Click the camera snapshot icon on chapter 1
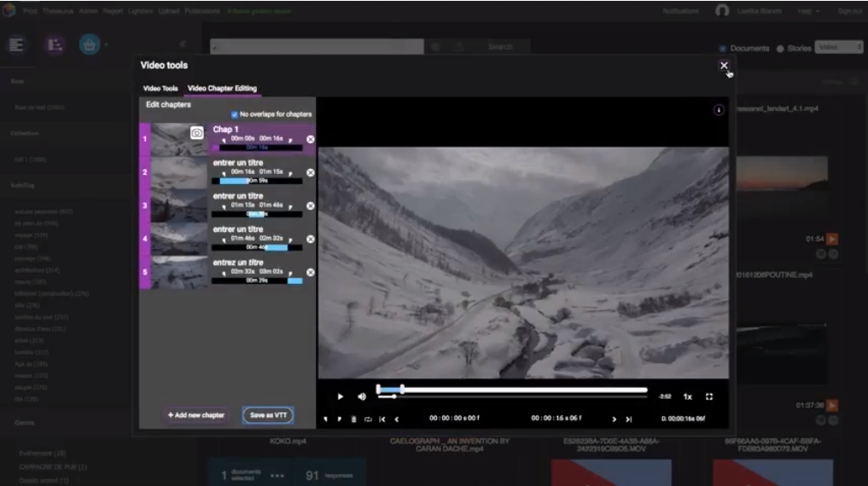The image size is (868, 486). pos(196,134)
